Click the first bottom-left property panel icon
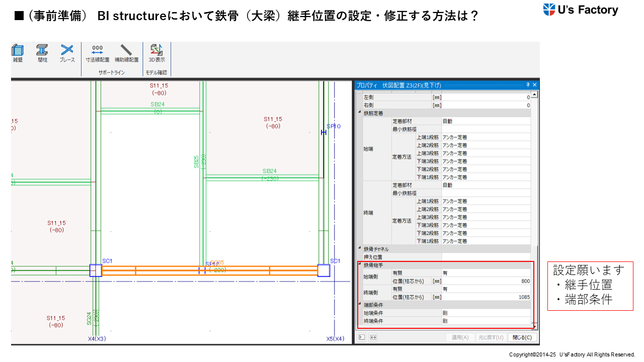644x362 pixels. pos(361,337)
